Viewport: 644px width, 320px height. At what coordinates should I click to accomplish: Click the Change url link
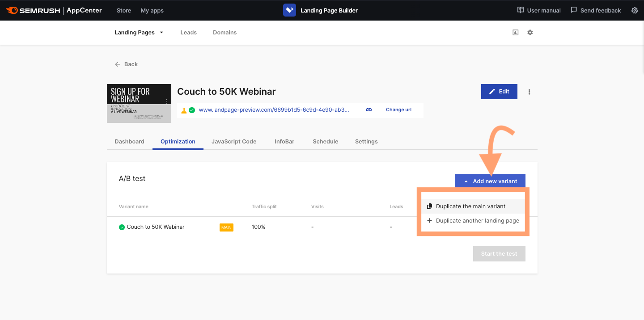tap(398, 109)
